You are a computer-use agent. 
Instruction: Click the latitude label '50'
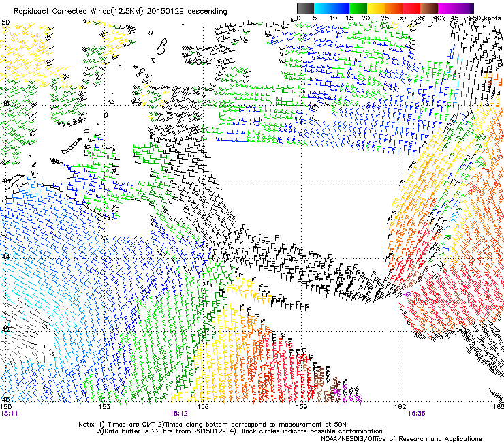5,22
